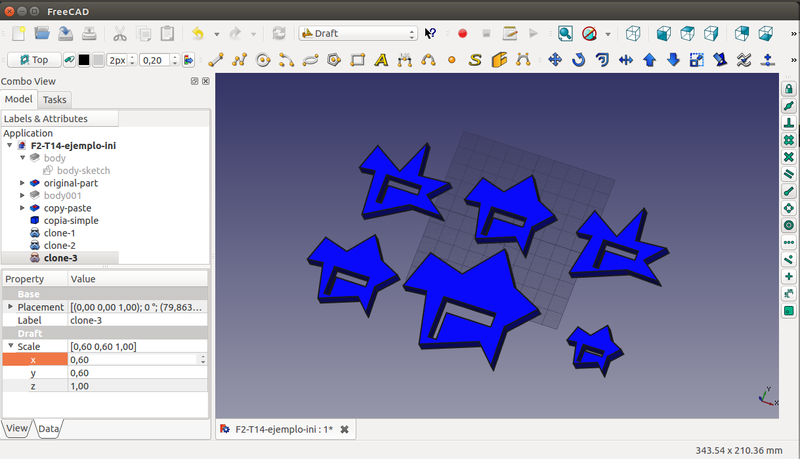Select the Draft Line tool
The height and width of the screenshot is (459, 800).
[215, 60]
